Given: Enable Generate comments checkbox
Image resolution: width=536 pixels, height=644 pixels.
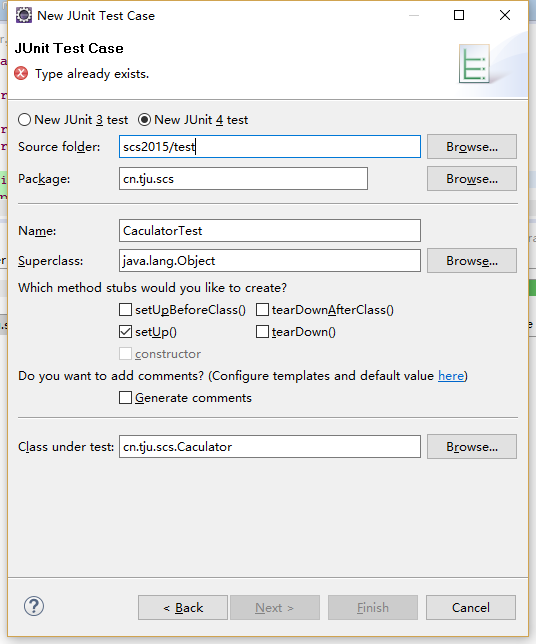Looking at the screenshot, I should [125, 398].
